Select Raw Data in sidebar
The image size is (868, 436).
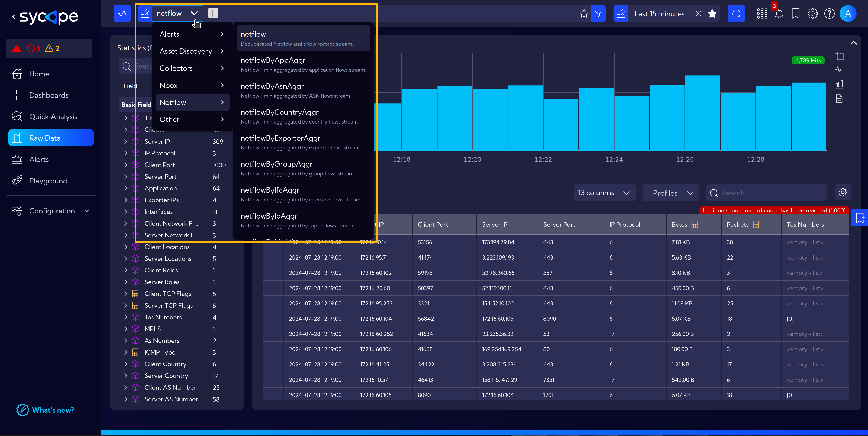[50, 138]
